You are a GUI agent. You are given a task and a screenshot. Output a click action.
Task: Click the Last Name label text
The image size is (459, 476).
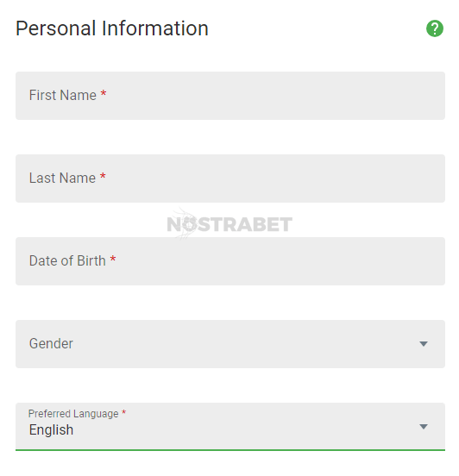click(x=62, y=178)
